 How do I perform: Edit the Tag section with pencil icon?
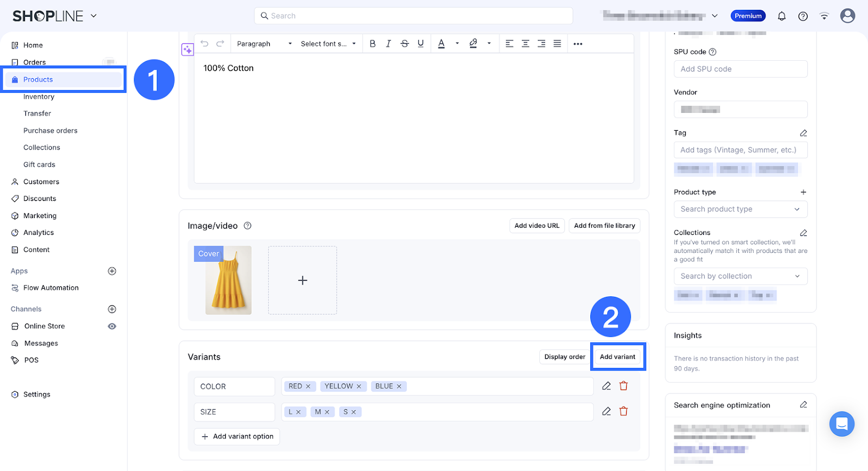803,133
